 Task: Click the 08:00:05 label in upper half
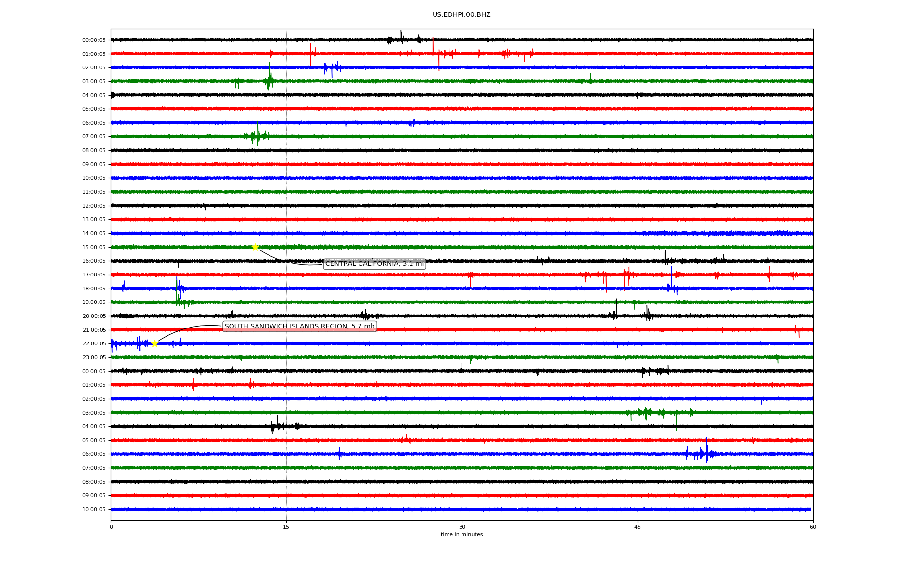94,151
